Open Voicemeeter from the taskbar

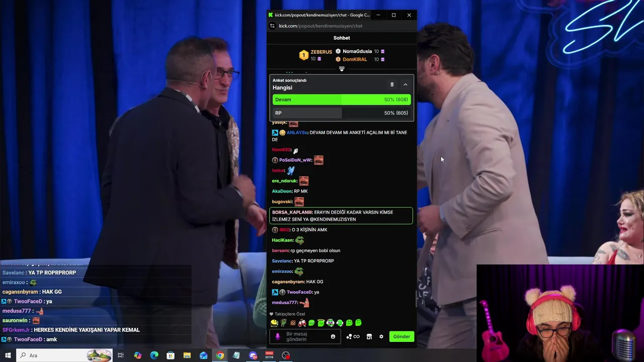tap(269, 355)
